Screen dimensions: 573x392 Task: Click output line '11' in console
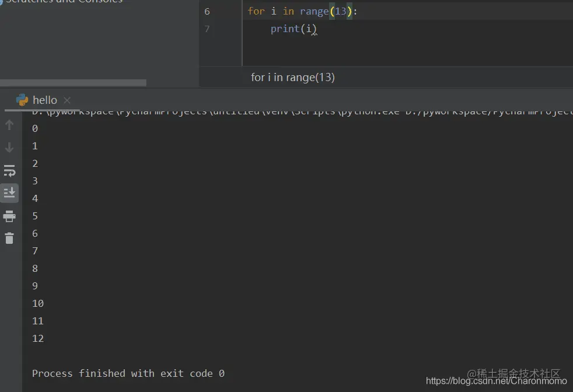(x=38, y=321)
